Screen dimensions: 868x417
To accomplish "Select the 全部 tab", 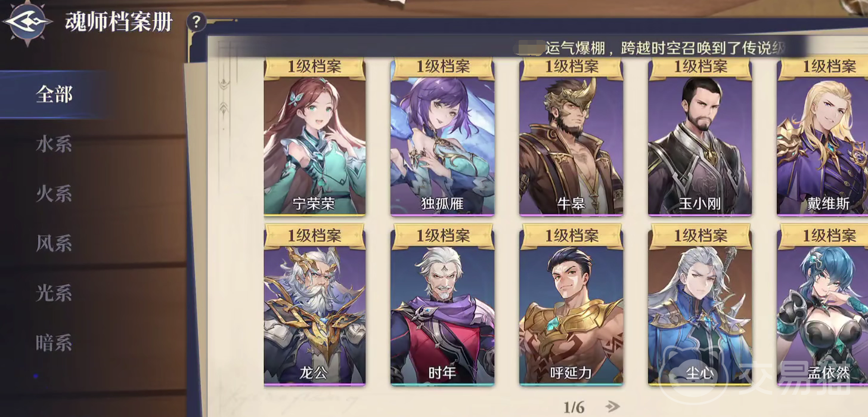I will click(54, 94).
